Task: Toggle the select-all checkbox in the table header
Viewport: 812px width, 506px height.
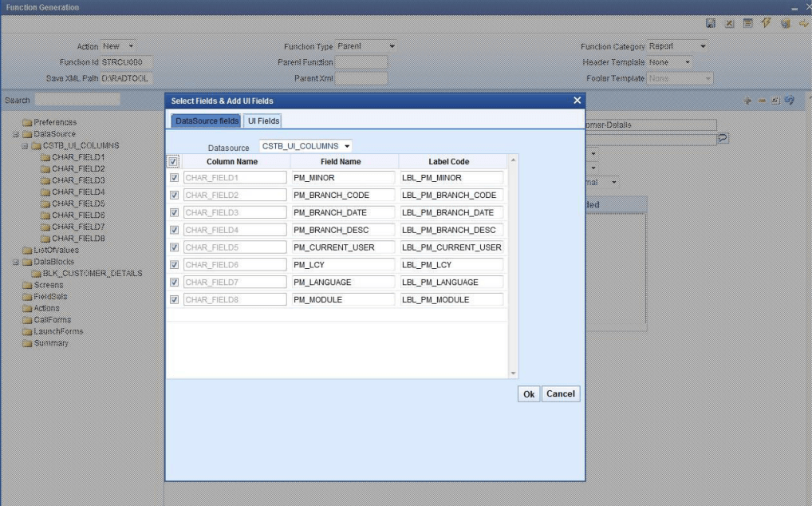Action: pos(172,161)
